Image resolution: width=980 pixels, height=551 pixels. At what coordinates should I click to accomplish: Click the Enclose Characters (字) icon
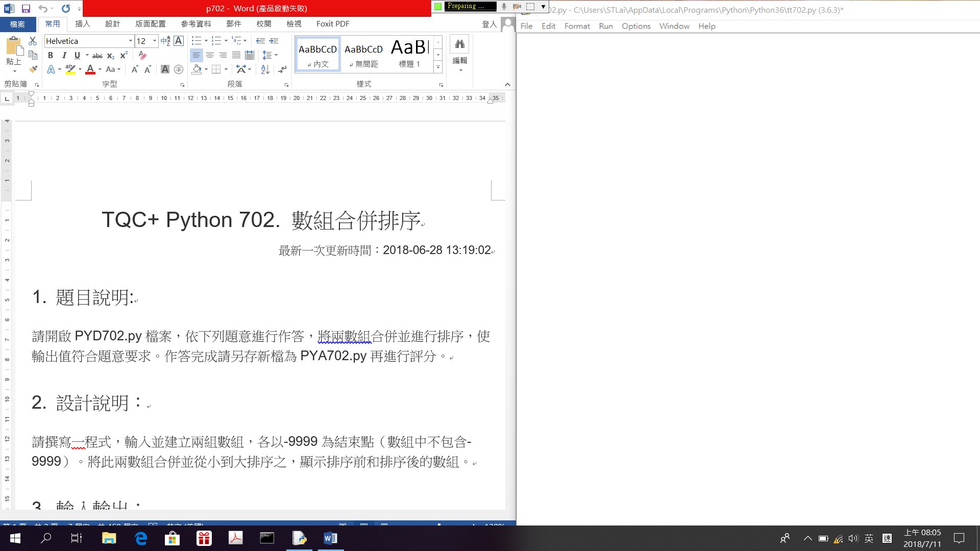(x=179, y=69)
